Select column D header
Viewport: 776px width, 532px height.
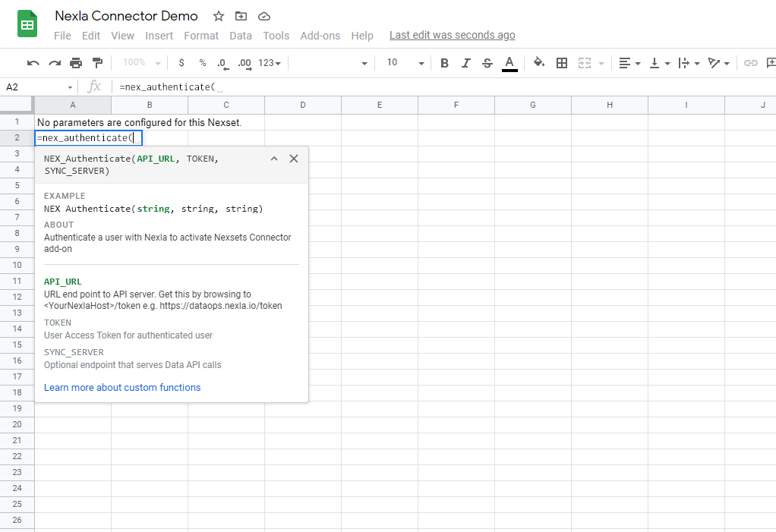click(303, 105)
